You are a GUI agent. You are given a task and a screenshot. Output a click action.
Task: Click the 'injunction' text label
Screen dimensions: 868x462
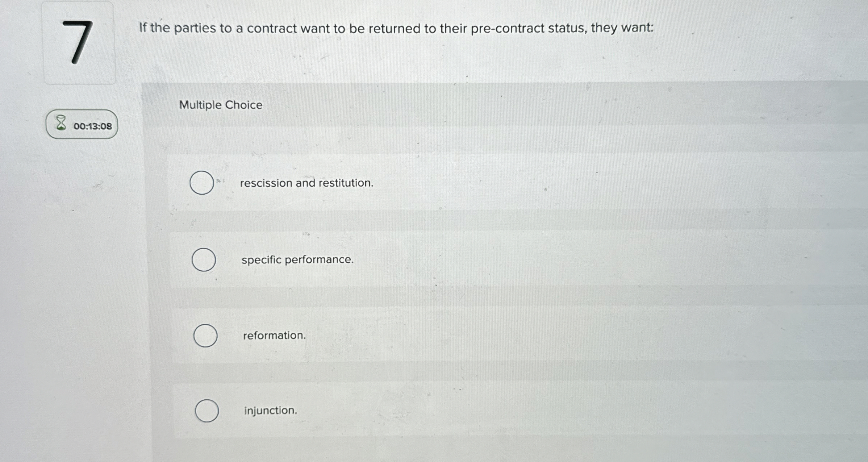click(x=270, y=410)
